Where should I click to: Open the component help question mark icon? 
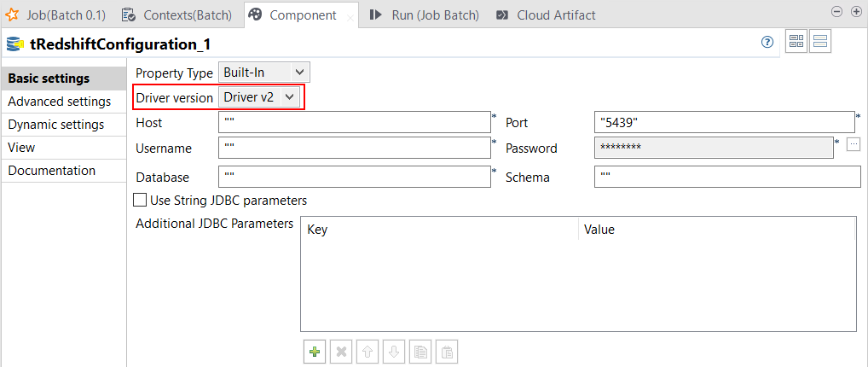pyautogui.click(x=767, y=43)
